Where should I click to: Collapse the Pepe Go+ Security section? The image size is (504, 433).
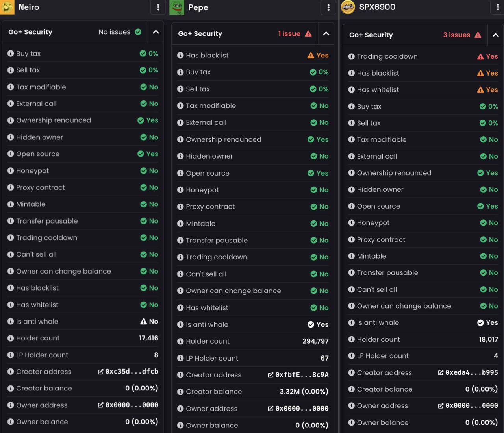coord(326,34)
